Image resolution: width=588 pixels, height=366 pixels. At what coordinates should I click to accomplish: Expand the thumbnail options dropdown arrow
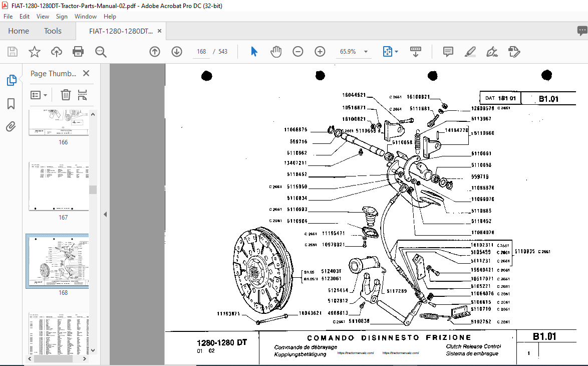click(x=45, y=95)
